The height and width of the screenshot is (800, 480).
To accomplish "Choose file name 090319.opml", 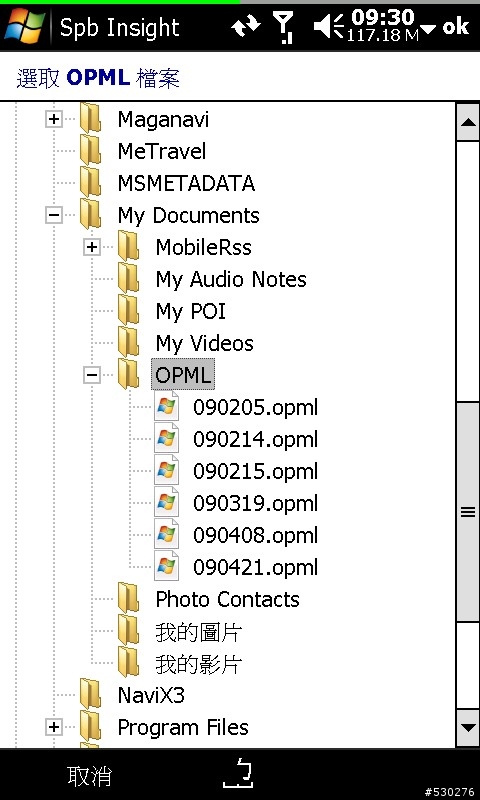I will pos(256,504).
